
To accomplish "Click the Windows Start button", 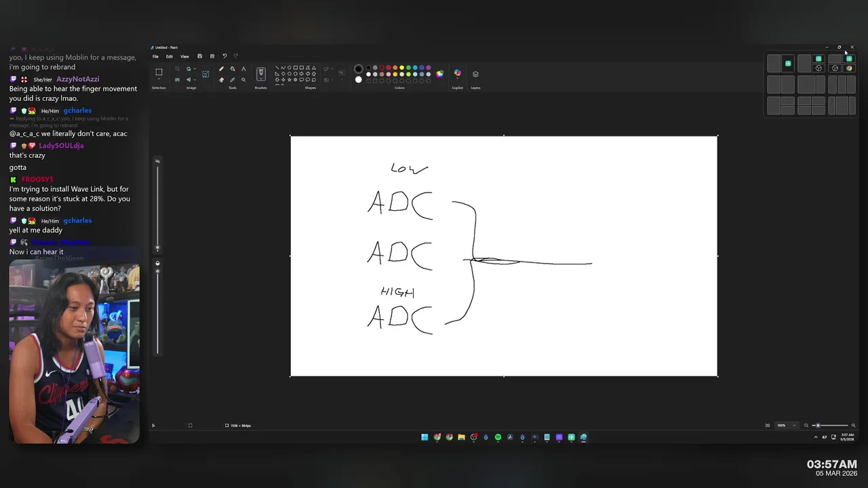I will [425, 437].
